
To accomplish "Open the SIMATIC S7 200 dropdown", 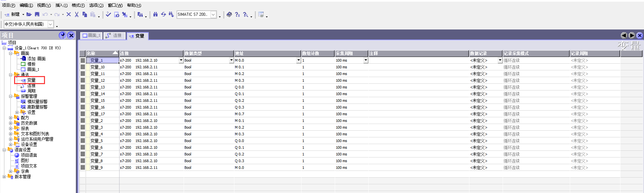I will [213, 14].
